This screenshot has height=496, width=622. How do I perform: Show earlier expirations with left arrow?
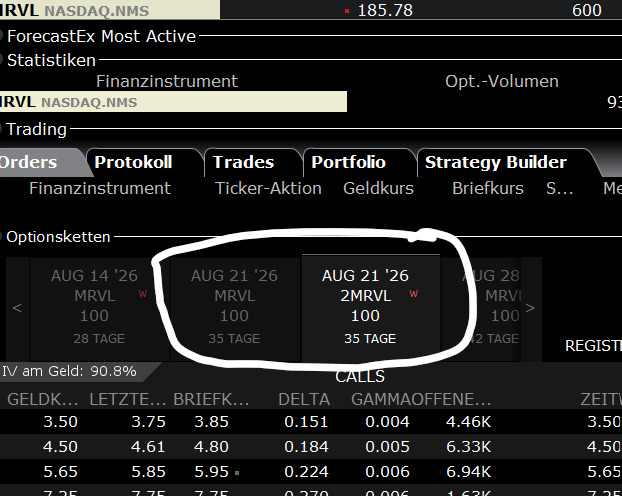coord(17,308)
